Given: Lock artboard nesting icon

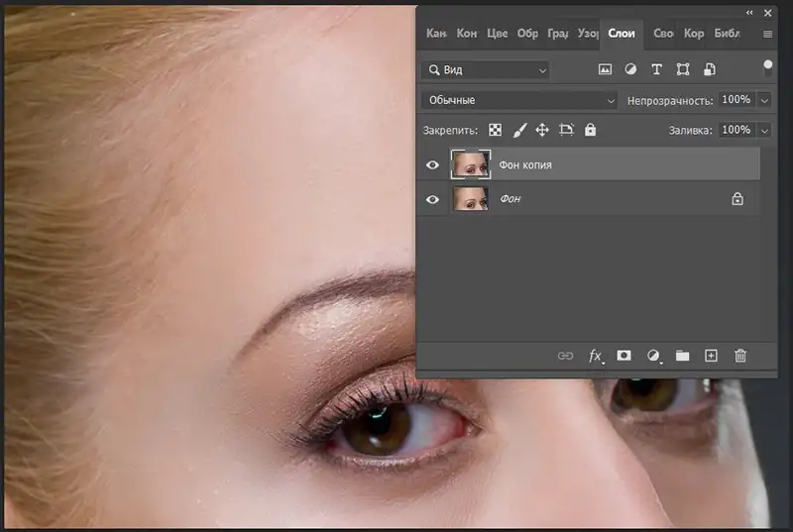Looking at the screenshot, I should 566,131.
